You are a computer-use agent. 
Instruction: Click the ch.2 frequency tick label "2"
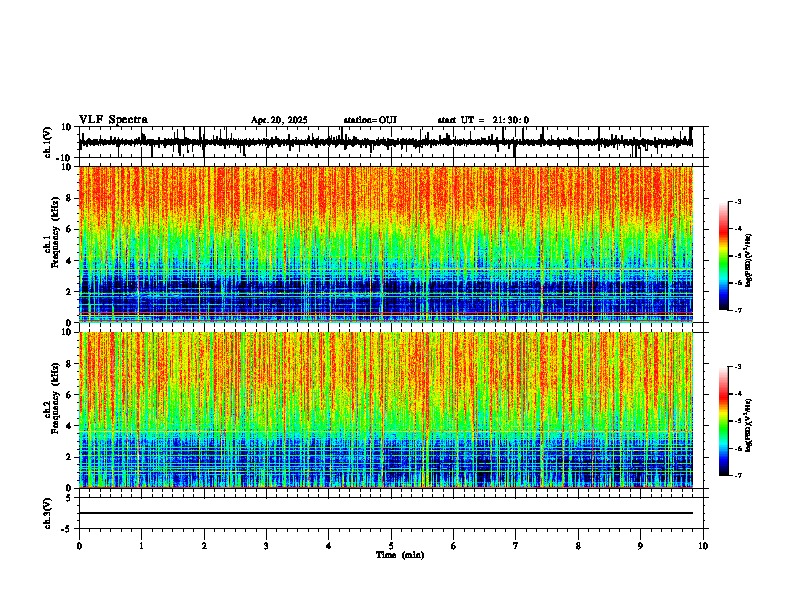tap(69, 457)
